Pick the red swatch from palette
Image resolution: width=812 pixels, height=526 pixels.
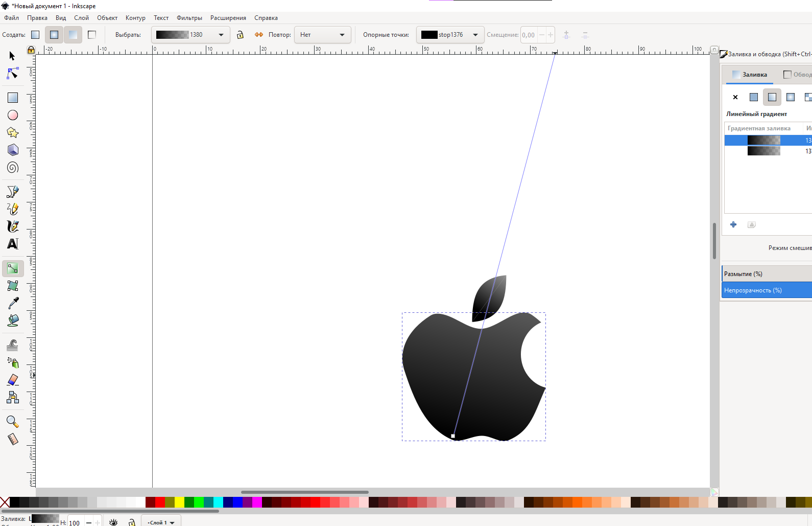pyautogui.click(x=160, y=502)
